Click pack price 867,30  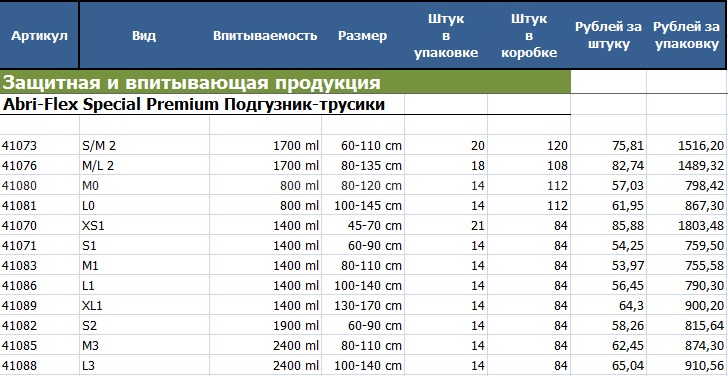687,206
